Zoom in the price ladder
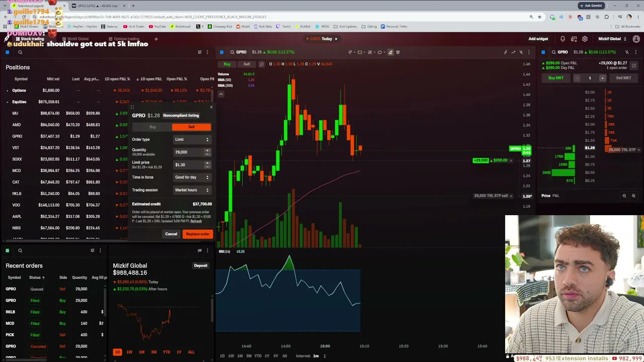Screen dimensions: 644x362 tap(633, 196)
